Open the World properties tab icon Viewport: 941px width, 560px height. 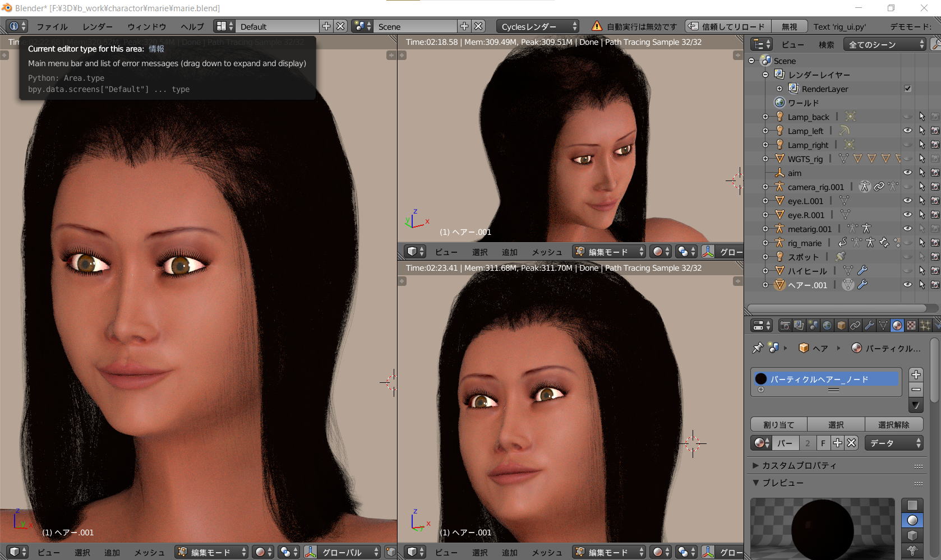pyautogui.click(x=827, y=326)
